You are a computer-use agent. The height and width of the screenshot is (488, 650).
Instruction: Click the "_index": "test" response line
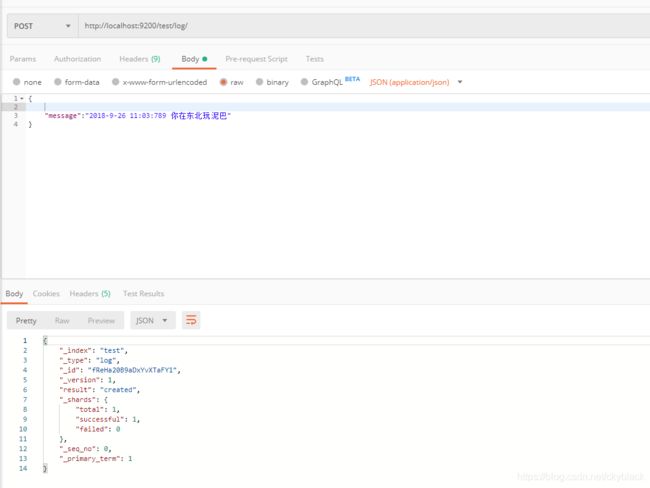click(x=94, y=350)
